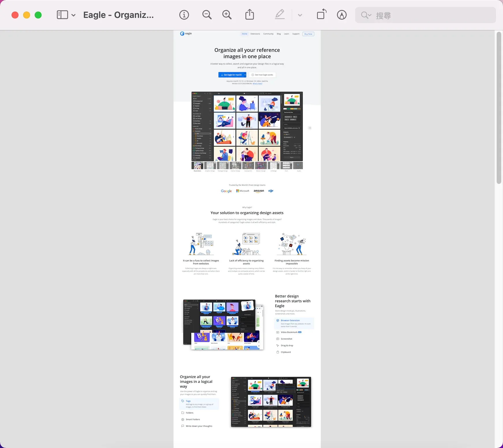The image size is (503, 448).
Task: Click the DJI logo
Action: click(x=271, y=191)
